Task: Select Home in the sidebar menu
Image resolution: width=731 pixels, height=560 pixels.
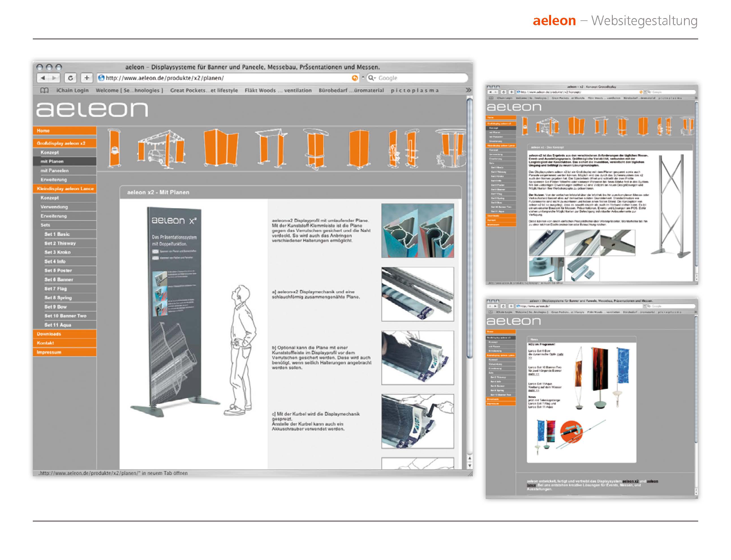Action: [x=65, y=131]
